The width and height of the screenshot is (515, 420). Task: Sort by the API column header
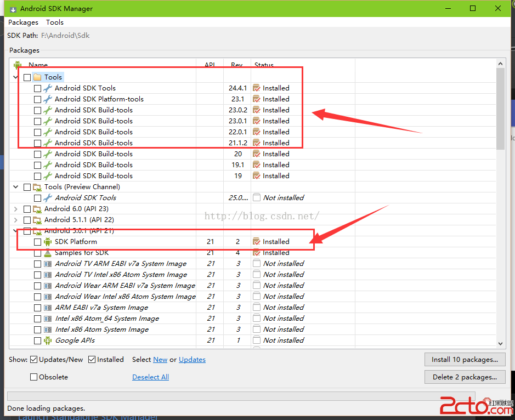click(x=210, y=65)
